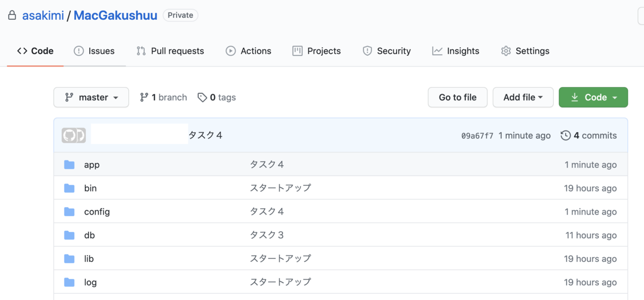The image size is (644, 300).
Task: Open the repository Settings tab
Action: click(x=525, y=51)
